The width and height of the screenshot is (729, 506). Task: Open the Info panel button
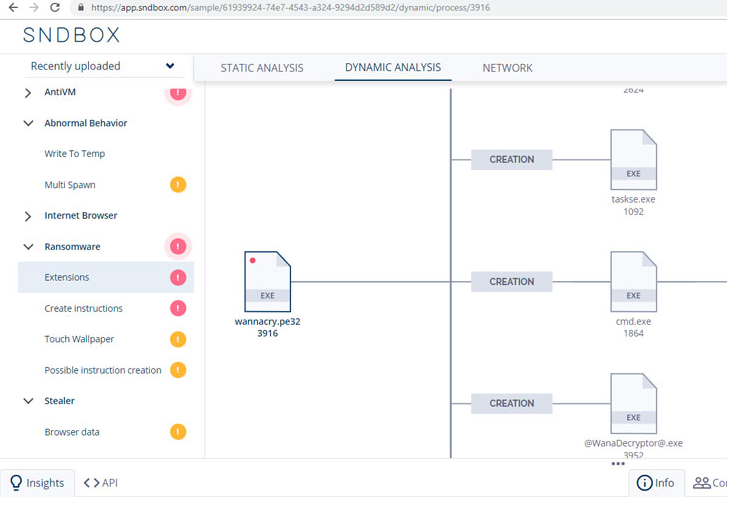(x=656, y=483)
